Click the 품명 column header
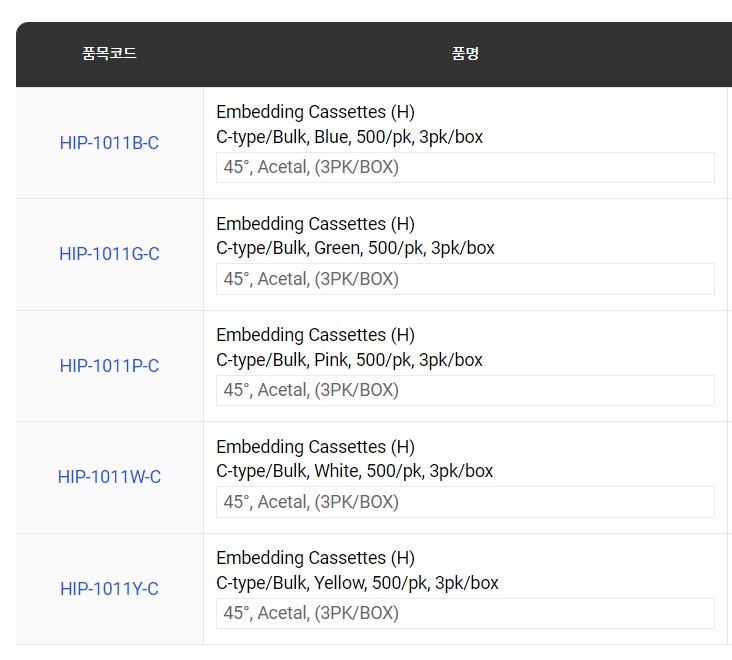 (465, 54)
